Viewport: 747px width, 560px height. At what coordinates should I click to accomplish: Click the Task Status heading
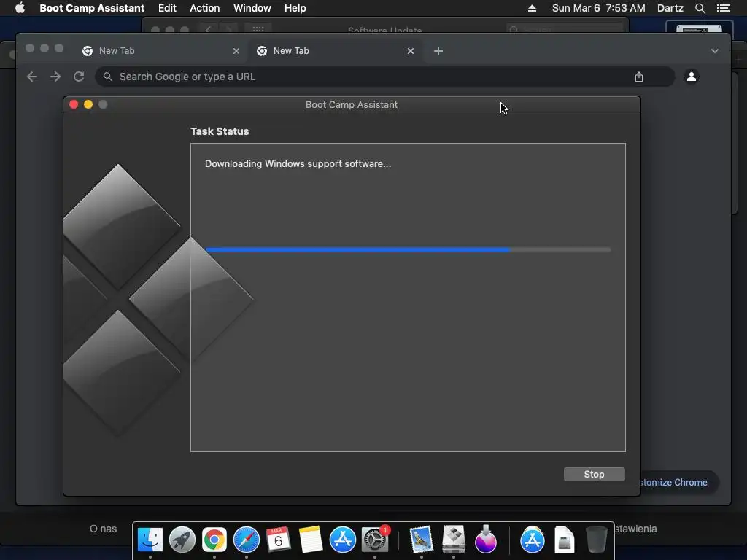220,131
